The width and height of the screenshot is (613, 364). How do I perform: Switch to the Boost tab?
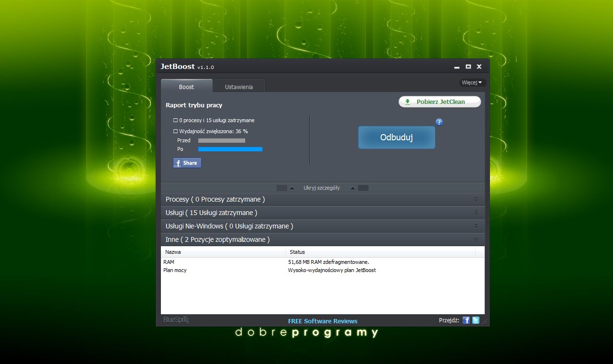click(x=187, y=87)
